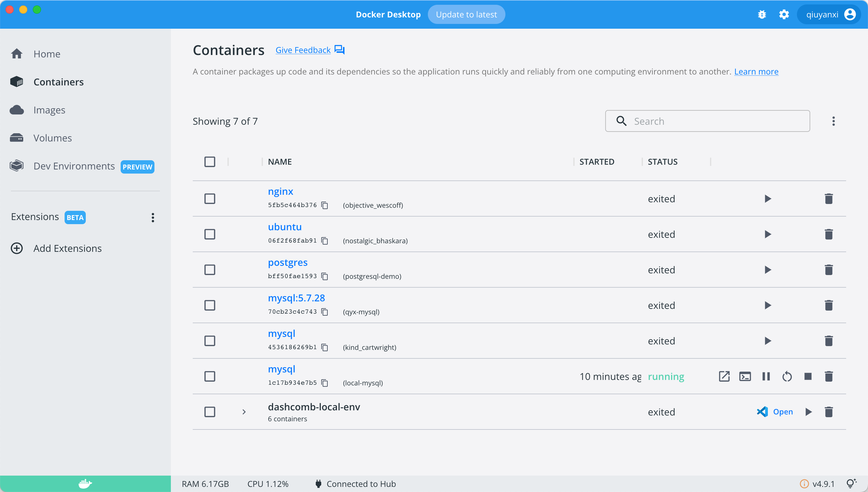868x492 pixels.
Task: Click the version info warning icon
Action: [x=804, y=484]
